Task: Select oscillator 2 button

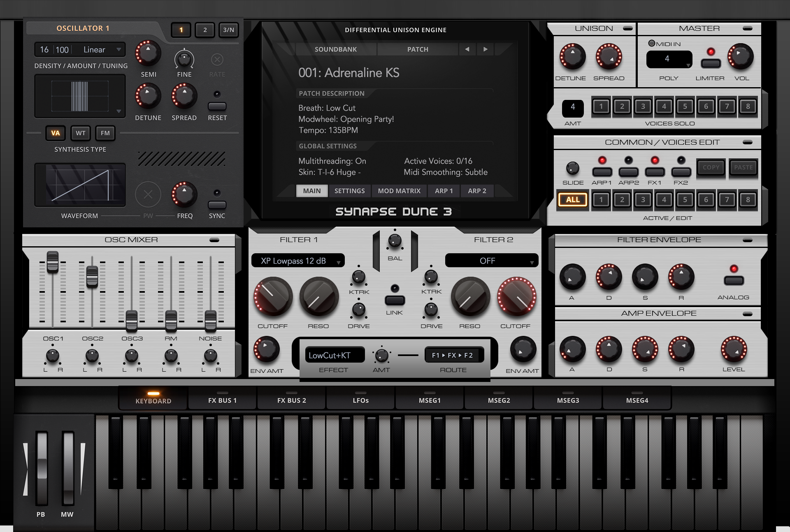Action: pos(205,30)
